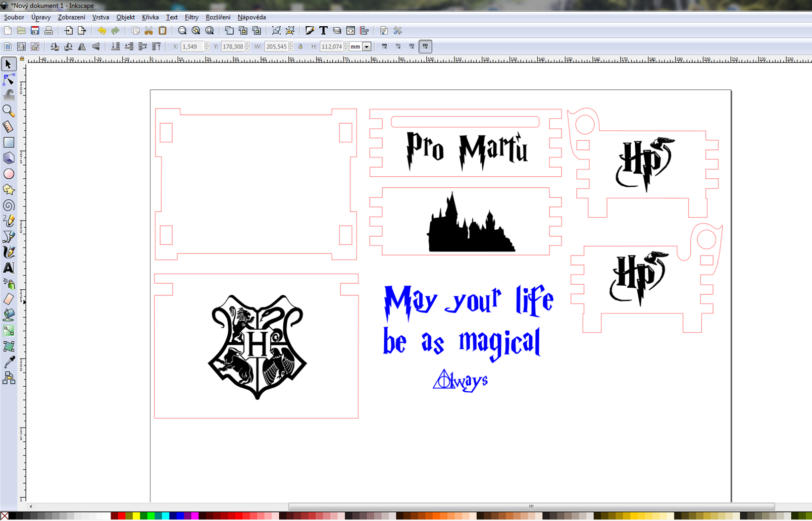The width and height of the screenshot is (812, 521).
Task: Click the Export icon
Action: pos(82,31)
